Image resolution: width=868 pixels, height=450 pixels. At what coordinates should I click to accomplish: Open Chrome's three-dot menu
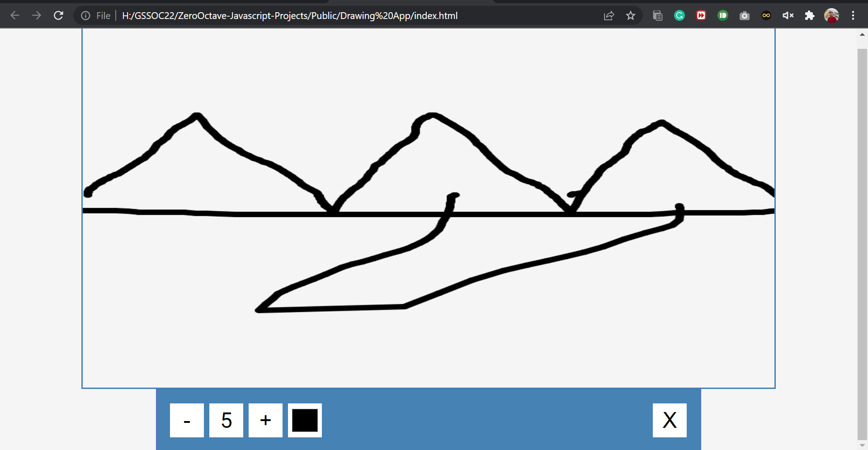coord(853,15)
